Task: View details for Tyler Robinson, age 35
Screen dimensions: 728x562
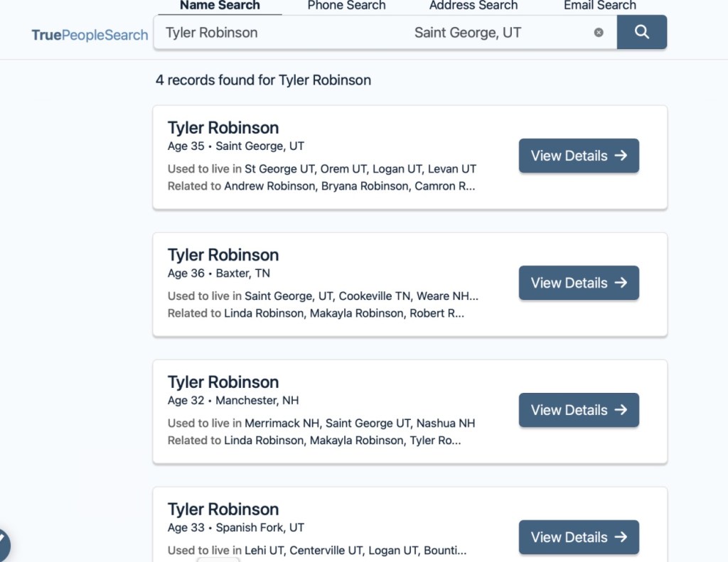Action: click(579, 156)
